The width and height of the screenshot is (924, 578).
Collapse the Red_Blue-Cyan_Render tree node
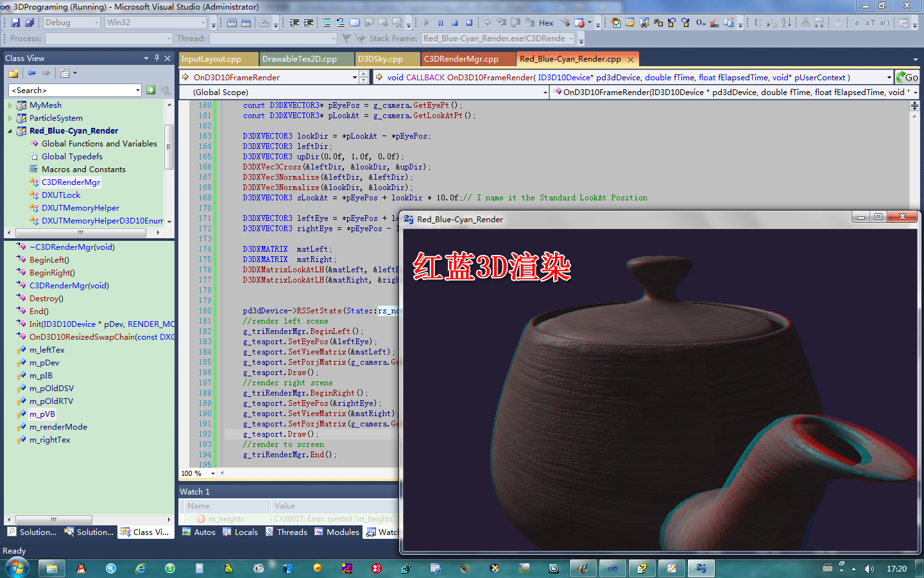(x=10, y=131)
